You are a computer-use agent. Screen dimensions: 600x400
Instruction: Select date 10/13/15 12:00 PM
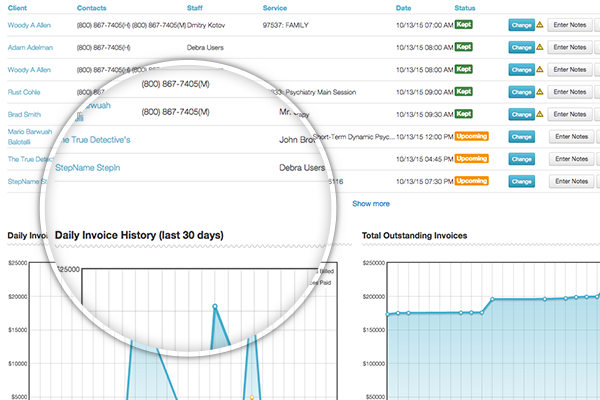pyautogui.click(x=424, y=137)
